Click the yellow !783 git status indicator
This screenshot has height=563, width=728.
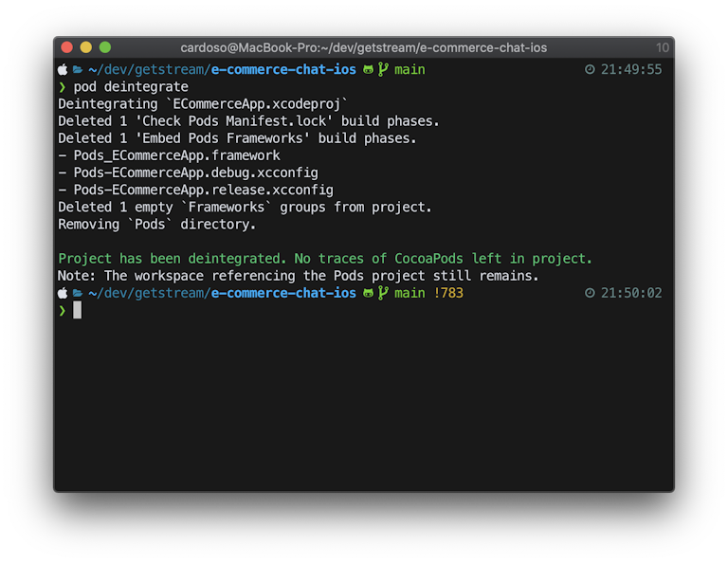coord(448,293)
